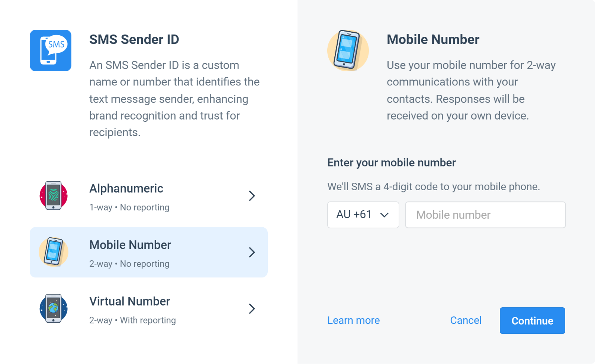Open the Learn more link

pyautogui.click(x=354, y=320)
